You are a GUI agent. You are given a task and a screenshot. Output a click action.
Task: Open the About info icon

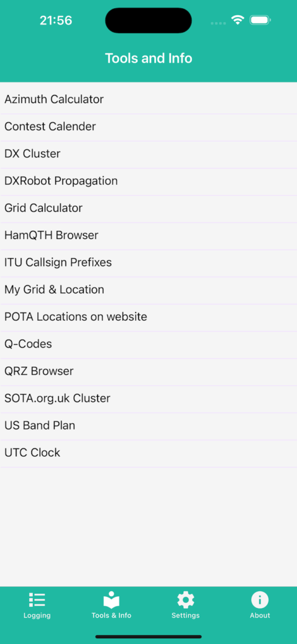click(260, 599)
